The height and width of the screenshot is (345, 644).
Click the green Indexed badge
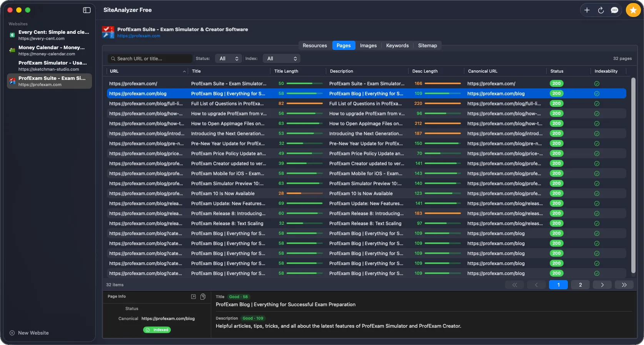(157, 330)
